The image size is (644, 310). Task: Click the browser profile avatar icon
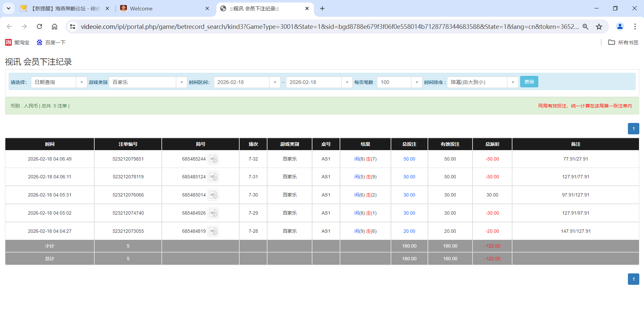pos(620,27)
